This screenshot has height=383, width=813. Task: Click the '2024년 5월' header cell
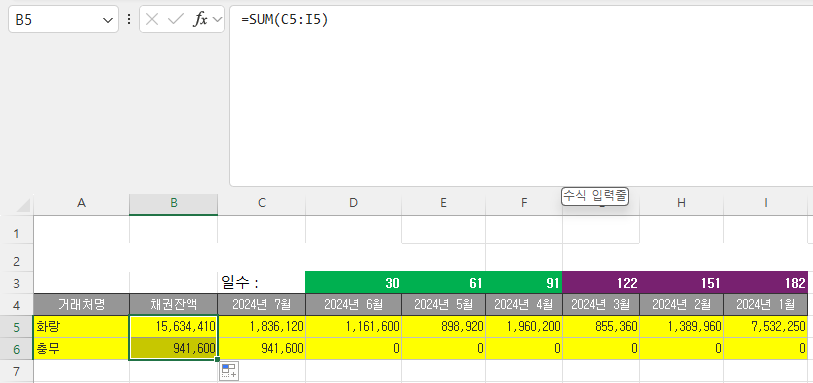coord(443,305)
